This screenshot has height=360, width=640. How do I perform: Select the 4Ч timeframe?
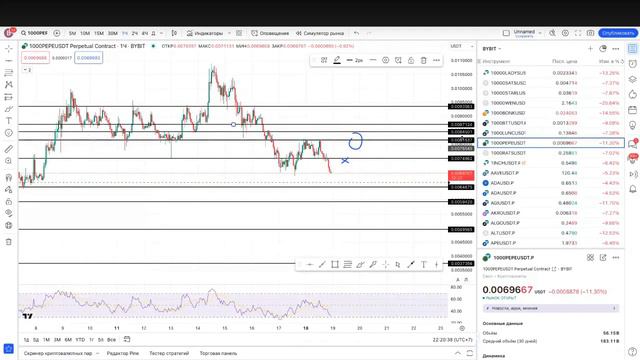[x=144, y=33]
